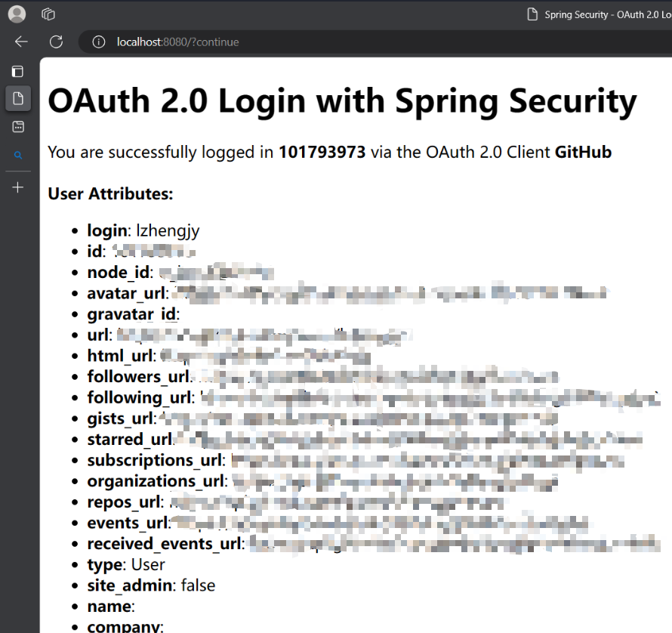Reload the page with the refresh button
Screen dimensions: 672x633
(56, 42)
